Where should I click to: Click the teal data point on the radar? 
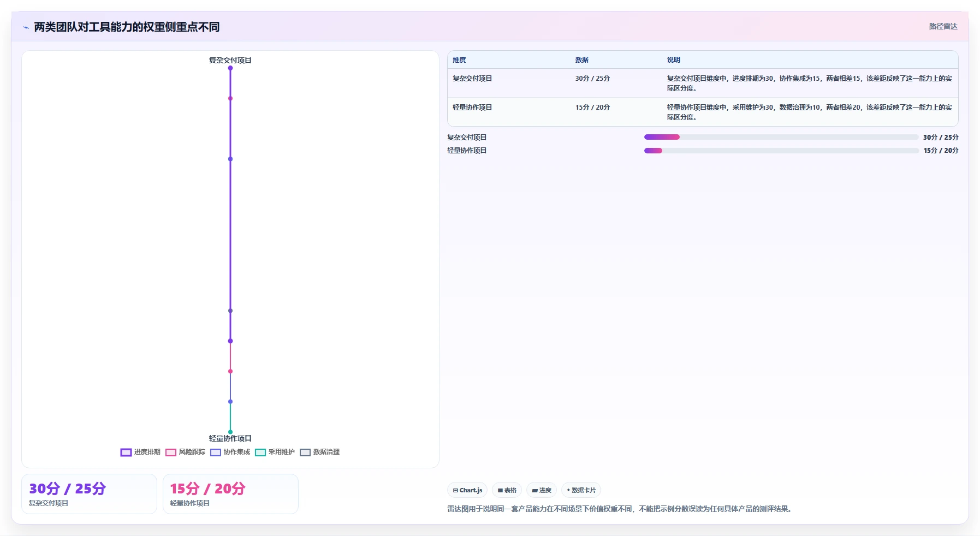(x=230, y=432)
